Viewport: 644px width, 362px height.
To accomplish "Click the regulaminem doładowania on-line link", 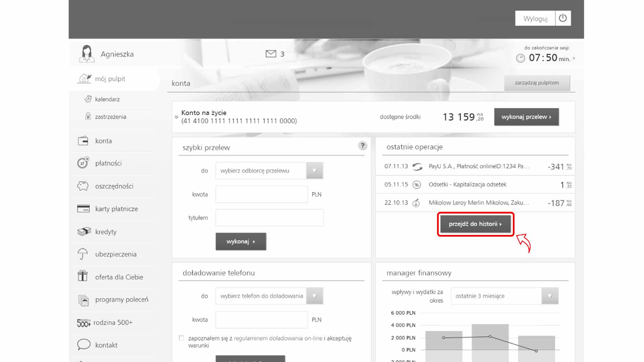I will point(278,338).
